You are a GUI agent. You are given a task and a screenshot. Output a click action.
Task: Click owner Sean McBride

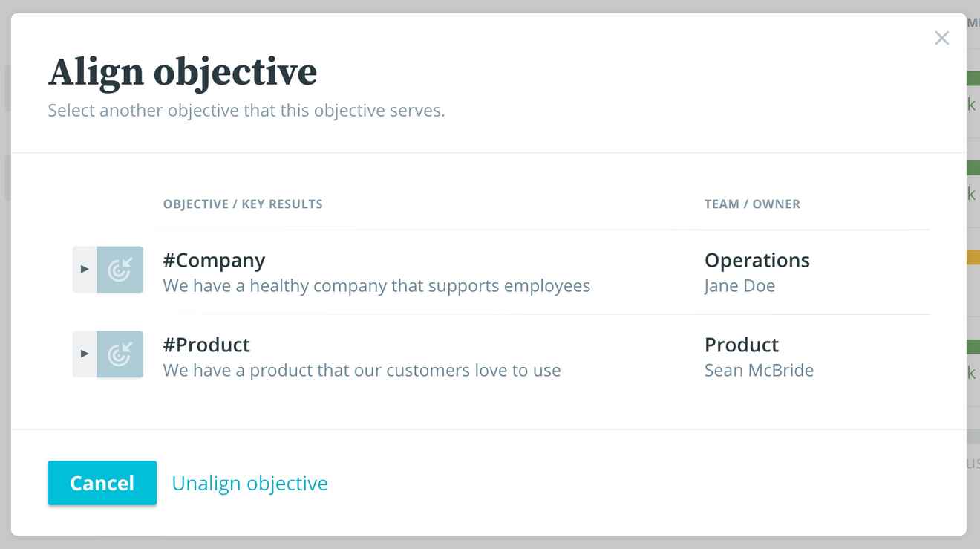[x=759, y=370]
